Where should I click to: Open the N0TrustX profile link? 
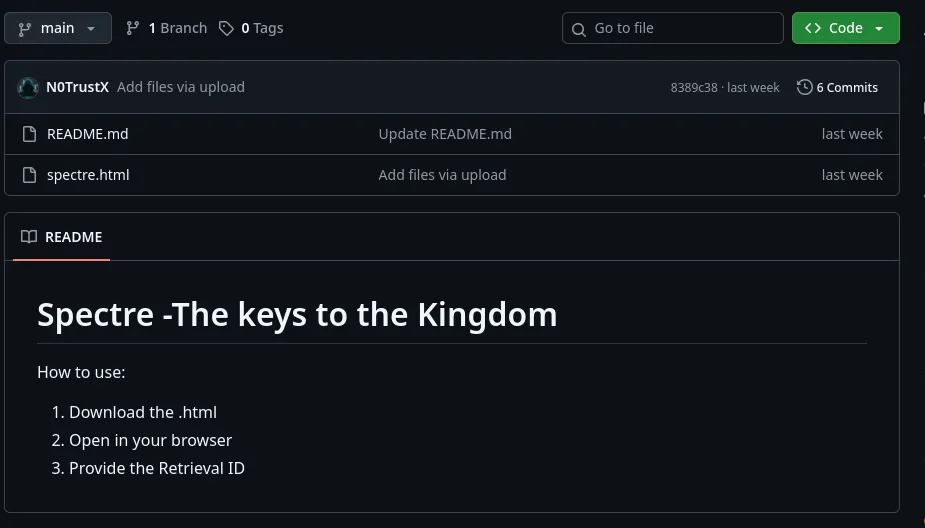coord(77,87)
